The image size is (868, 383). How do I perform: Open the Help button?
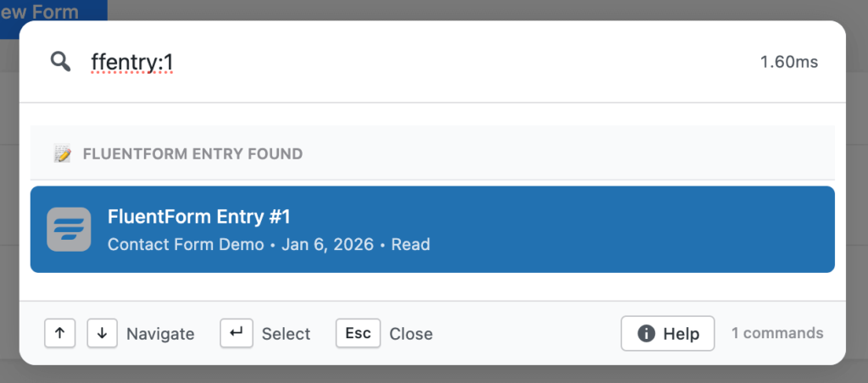(667, 333)
